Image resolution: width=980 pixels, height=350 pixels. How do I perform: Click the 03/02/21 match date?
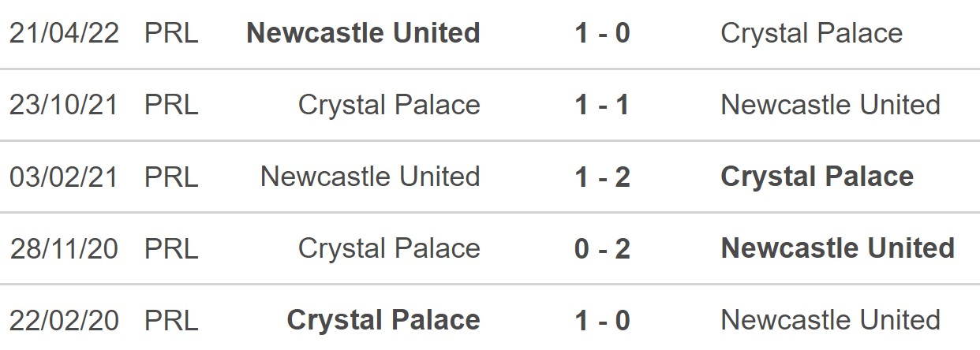pyautogui.click(x=63, y=177)
